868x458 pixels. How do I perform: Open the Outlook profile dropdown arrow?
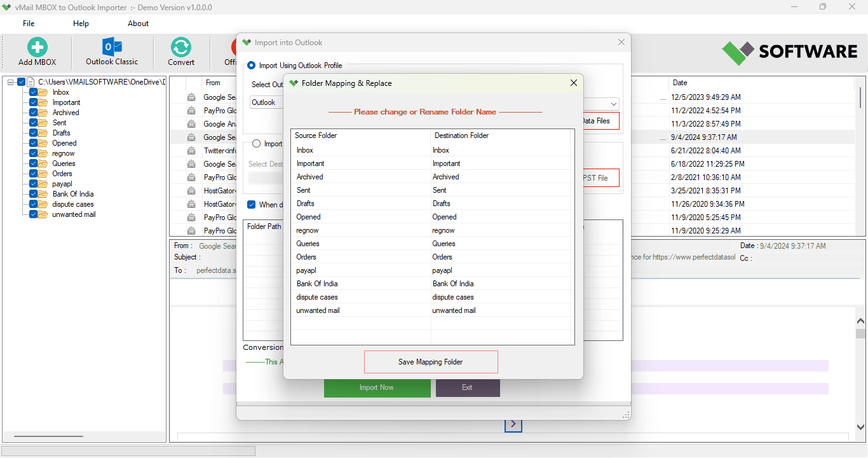tap(614, 104)
